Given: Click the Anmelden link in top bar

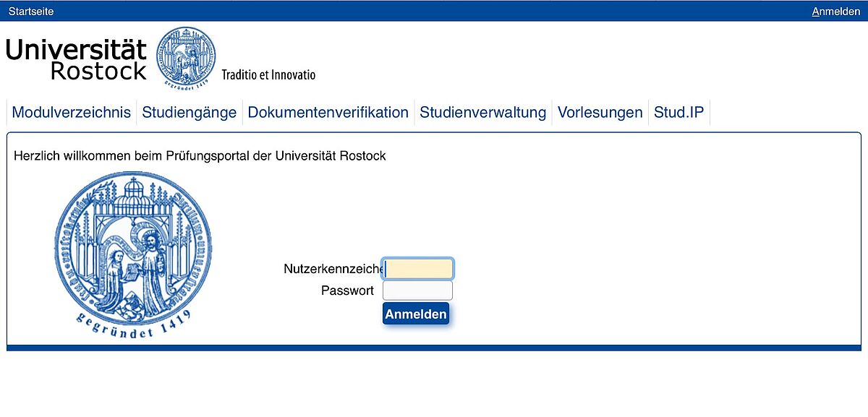Looking at the screenshot, I should tap(836, 12).
